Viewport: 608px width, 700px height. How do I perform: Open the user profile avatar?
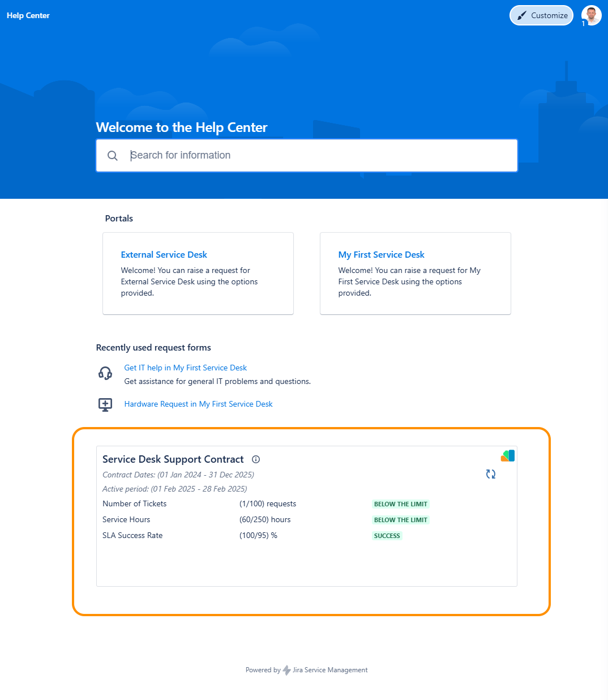(x=591, y=15)
